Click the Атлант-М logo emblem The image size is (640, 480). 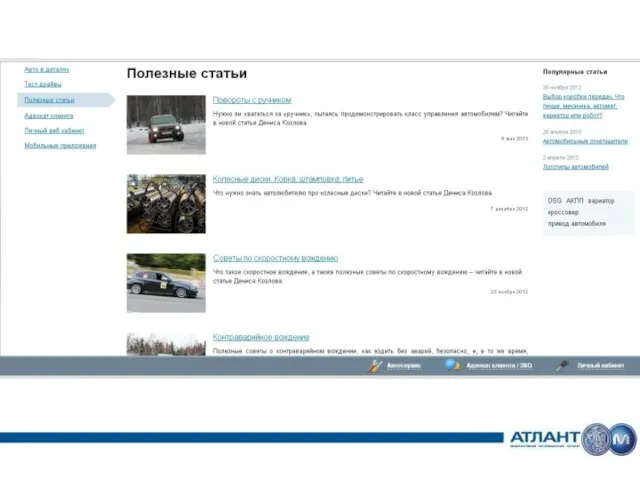(x=610, y=440)
